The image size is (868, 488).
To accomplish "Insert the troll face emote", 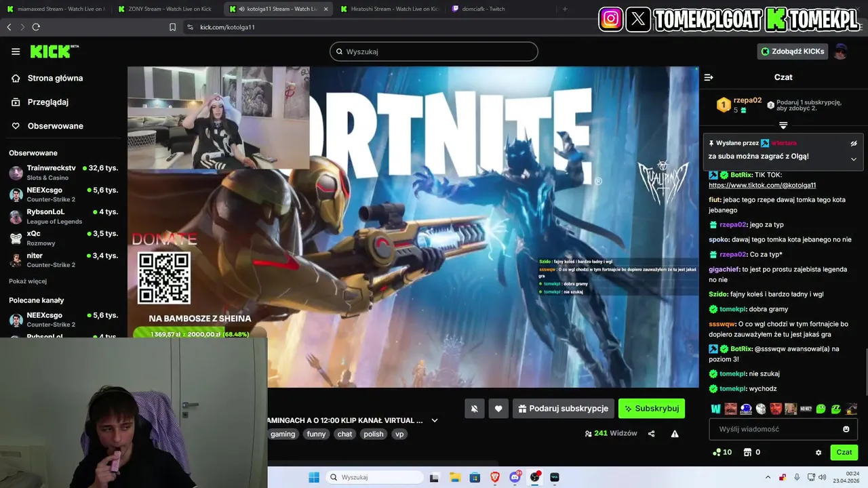I will click(x=761, y=409).
